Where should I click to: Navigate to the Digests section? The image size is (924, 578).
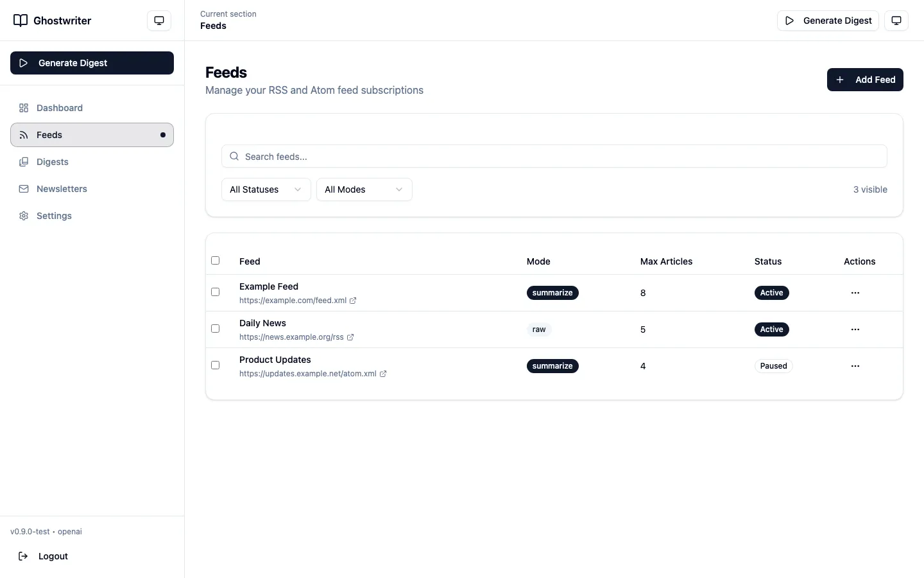[52, 162]
